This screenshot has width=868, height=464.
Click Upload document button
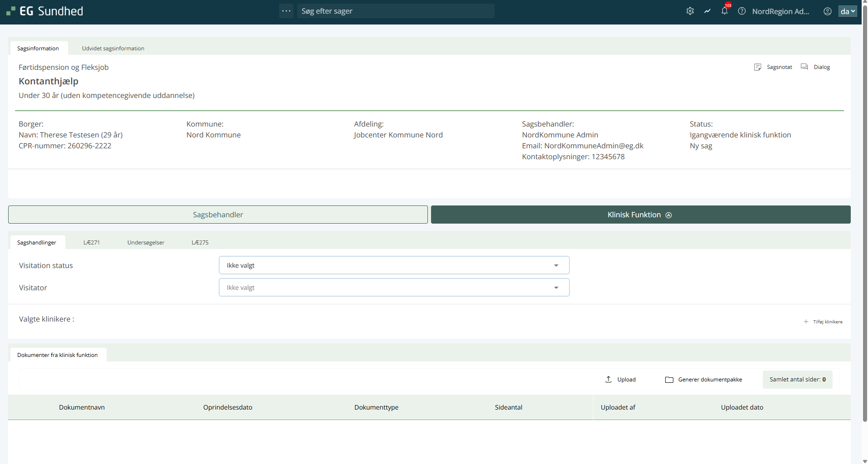621,380
